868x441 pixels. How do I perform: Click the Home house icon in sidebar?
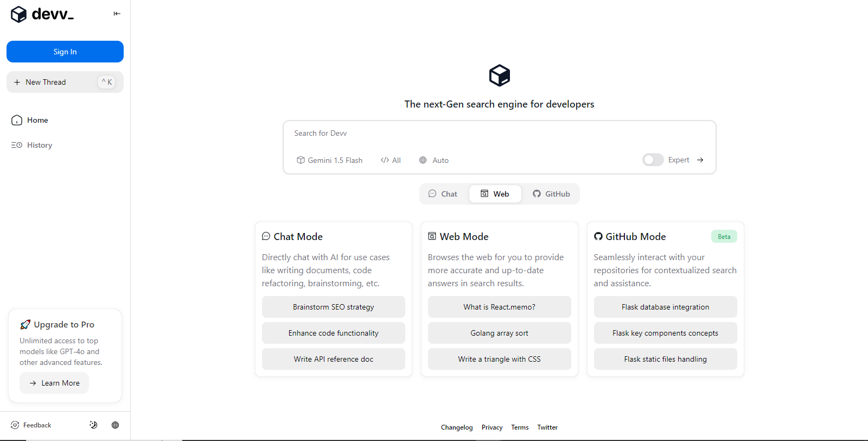pyautogui.click(x=17, y=120)
